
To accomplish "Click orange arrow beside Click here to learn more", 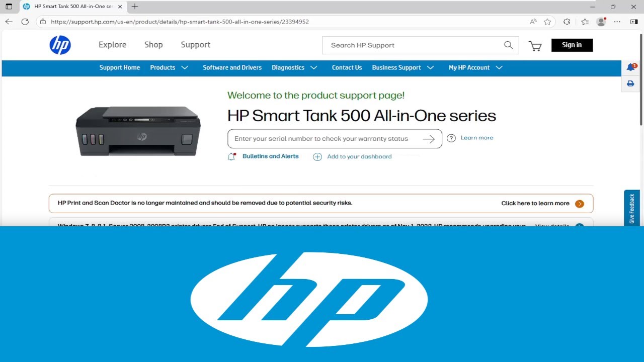I will click(x=580, y=204).
